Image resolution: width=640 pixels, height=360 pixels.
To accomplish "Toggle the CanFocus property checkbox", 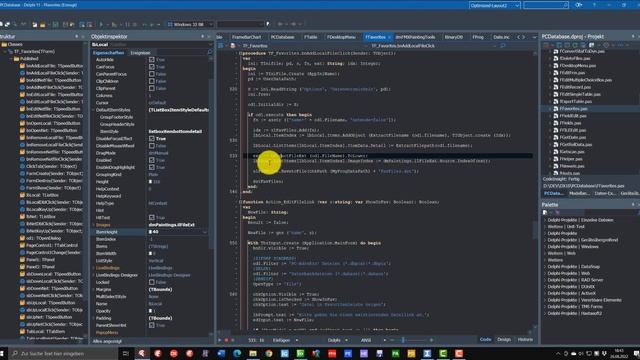I will click(151, 67).
